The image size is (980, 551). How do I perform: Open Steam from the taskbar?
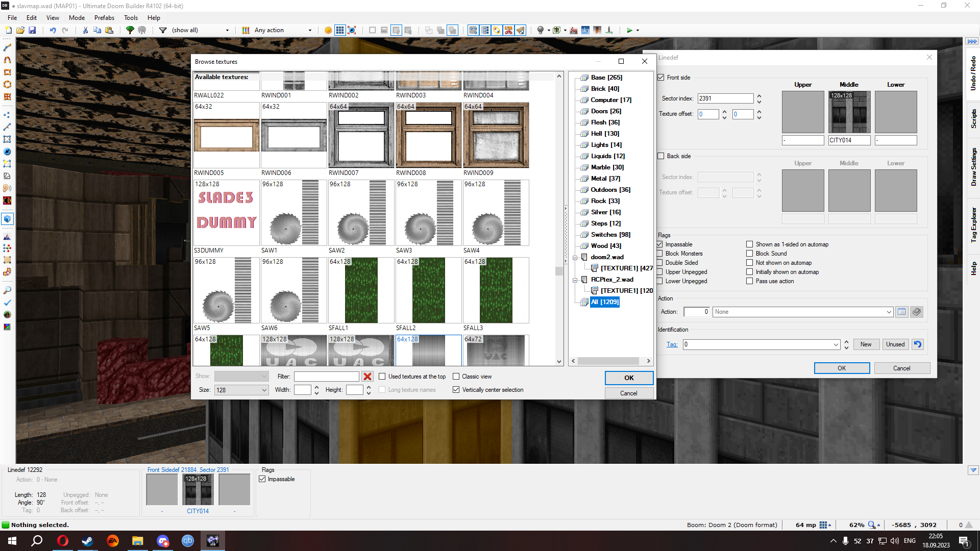pos(87,541)
